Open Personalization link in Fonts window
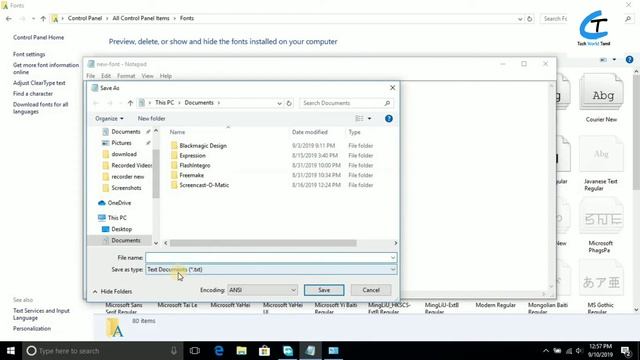 click(x=32, y=329)
